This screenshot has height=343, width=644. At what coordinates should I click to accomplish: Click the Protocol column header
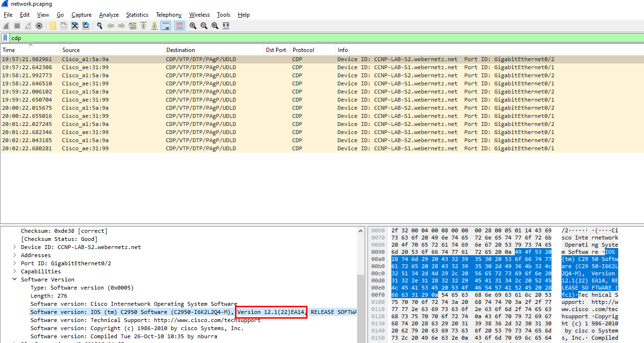tap(303, 50)
